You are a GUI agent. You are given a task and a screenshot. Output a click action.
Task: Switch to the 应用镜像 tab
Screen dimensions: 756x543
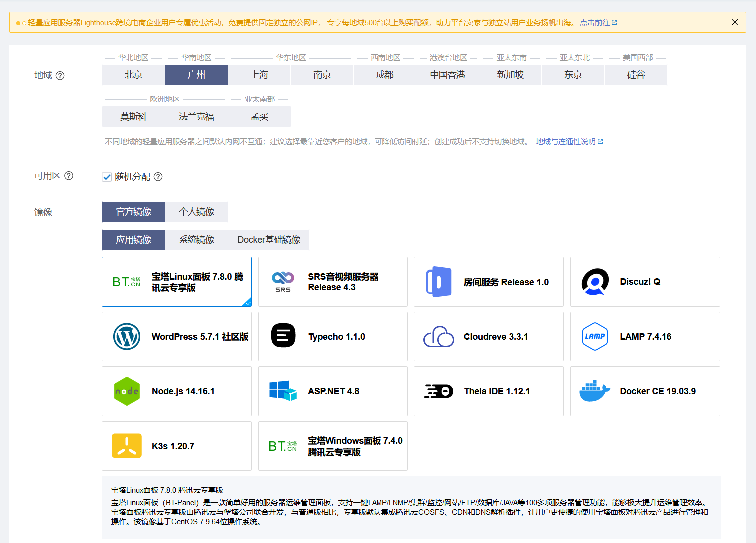[x=134, y=240]
